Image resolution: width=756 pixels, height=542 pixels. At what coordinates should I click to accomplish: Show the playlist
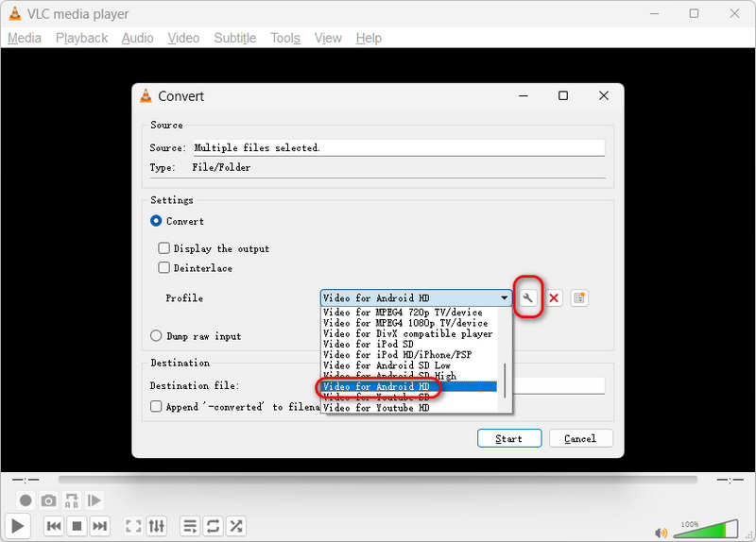(x=190, y=526)
